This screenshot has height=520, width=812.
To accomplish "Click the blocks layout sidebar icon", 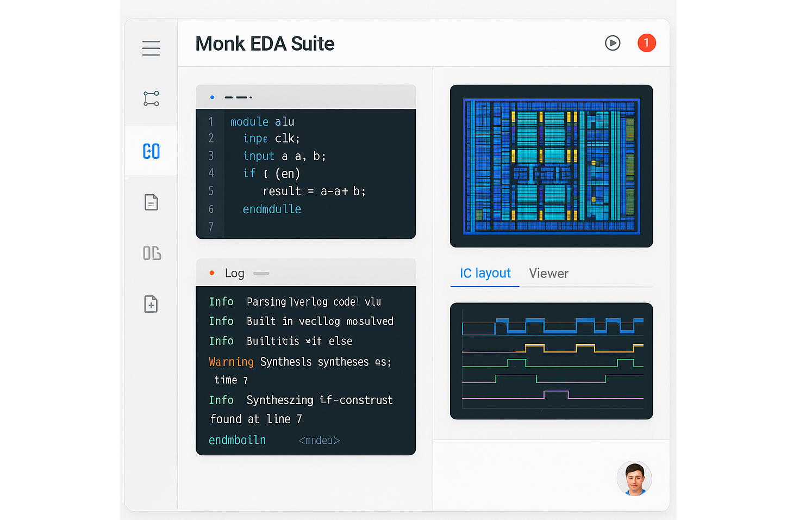I will (152, 253).
